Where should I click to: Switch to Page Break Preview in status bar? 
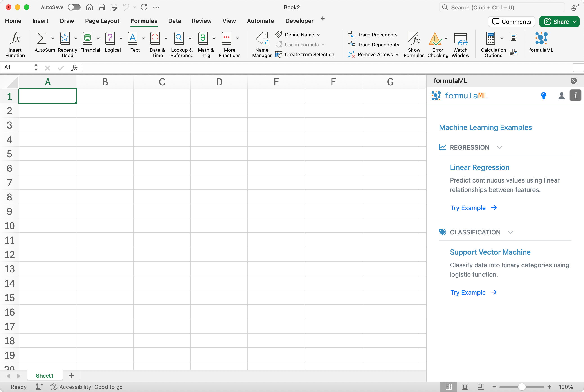pyautogui.click(x=481, y=387)
